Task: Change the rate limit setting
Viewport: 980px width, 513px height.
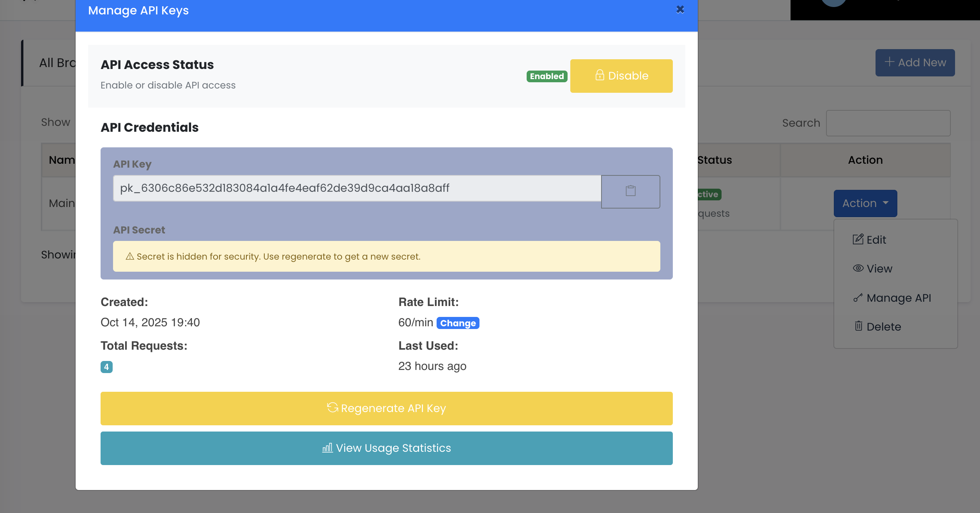Action: [458, 323]
